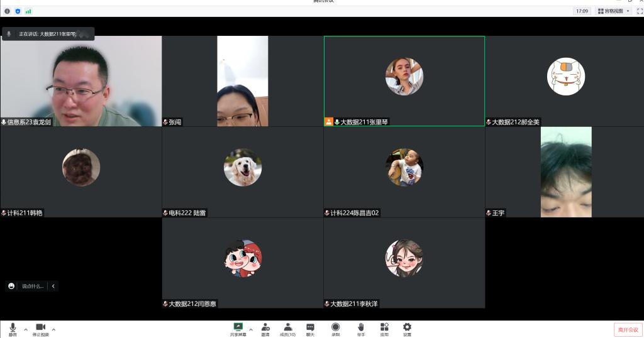The width and height of the screenshot is (644, 338).
Task: Open the Chat panel icon
Action: pyautogui.click(x=310, y=328)
